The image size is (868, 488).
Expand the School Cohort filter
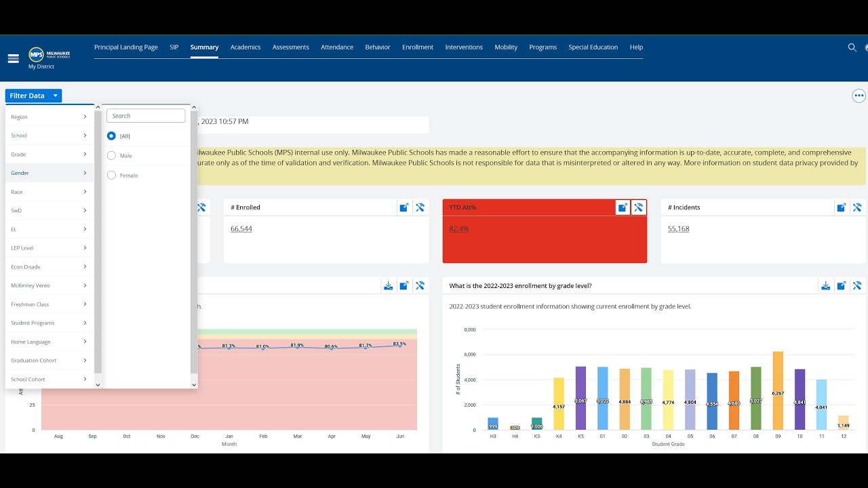[x=50, y=380]
